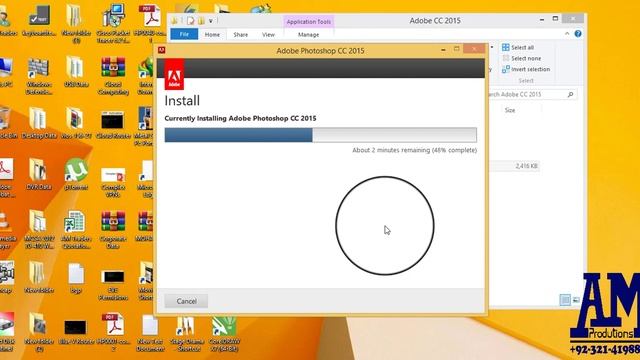Click Properties icon in Explorer quick access toolbar
This screenshot has height=360, width=640.
pyautogui.click(x=190, y=21)
